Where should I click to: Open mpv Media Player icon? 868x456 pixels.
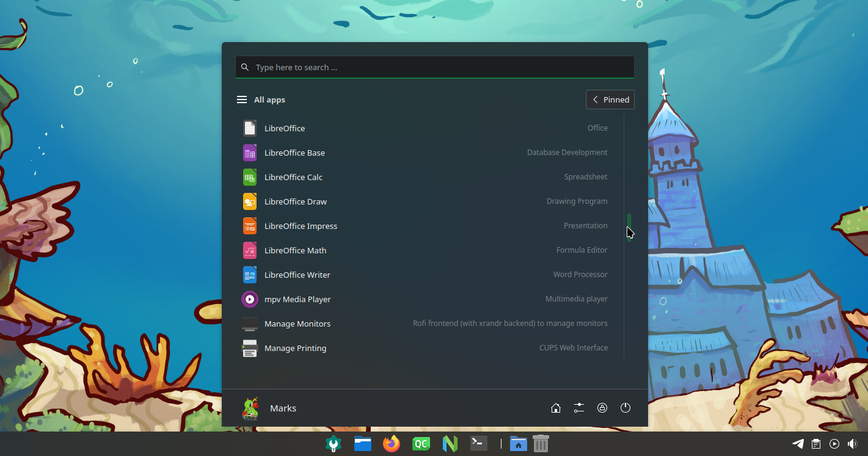[x=249, y=299]
